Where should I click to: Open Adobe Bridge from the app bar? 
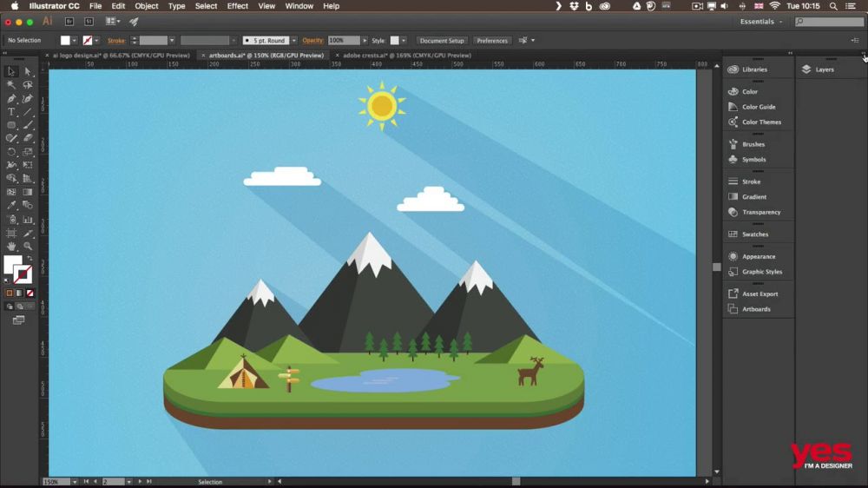[72, 21]
